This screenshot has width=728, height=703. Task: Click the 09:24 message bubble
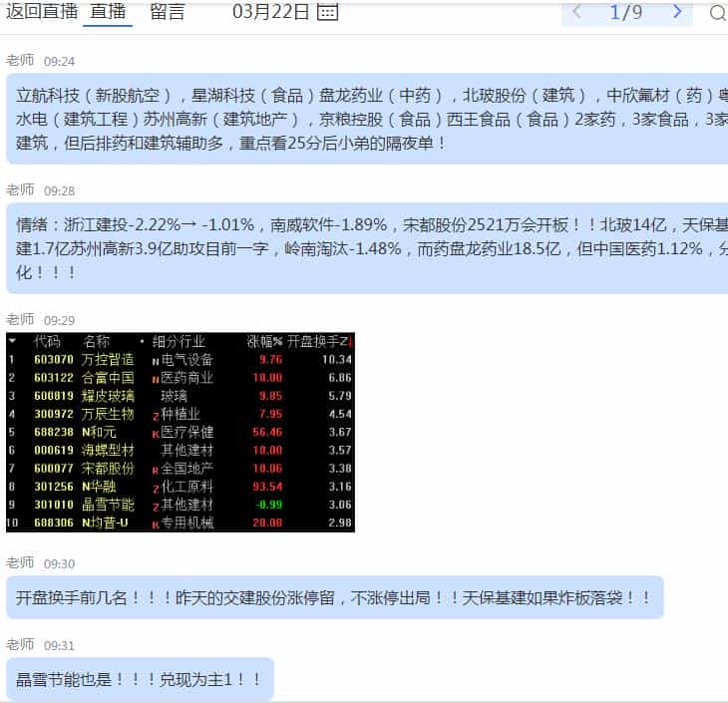coord(367,119)
